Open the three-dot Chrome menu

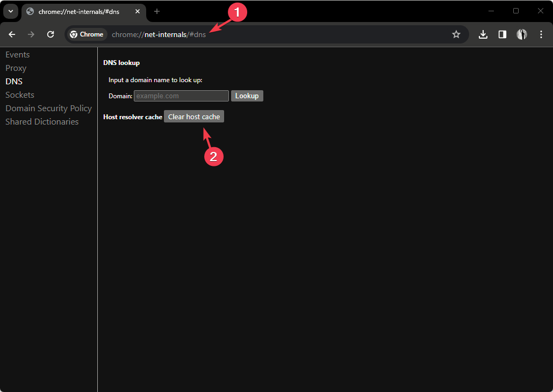pos(541,34)
